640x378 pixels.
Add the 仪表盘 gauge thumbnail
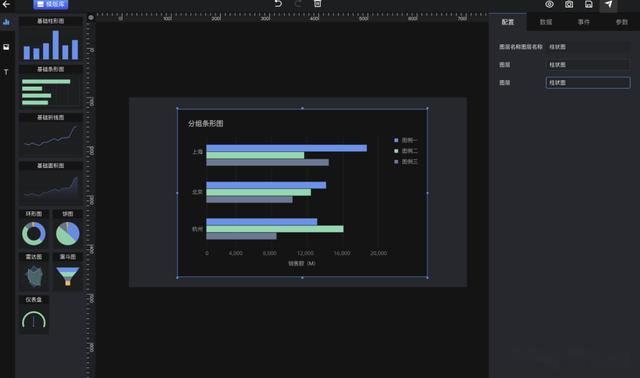pos(33,315)
